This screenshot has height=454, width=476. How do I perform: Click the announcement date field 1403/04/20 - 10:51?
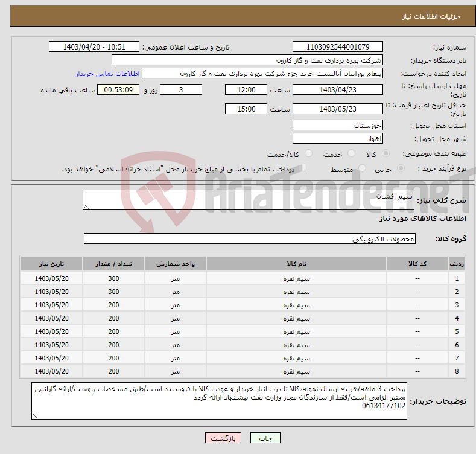pyautogui.click(x=94, y=47)
